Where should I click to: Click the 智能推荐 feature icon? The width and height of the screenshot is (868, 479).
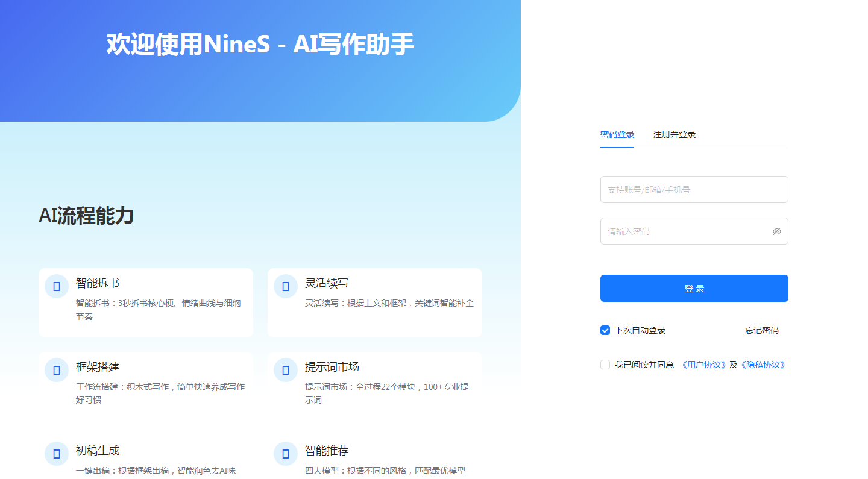(285, 453)
